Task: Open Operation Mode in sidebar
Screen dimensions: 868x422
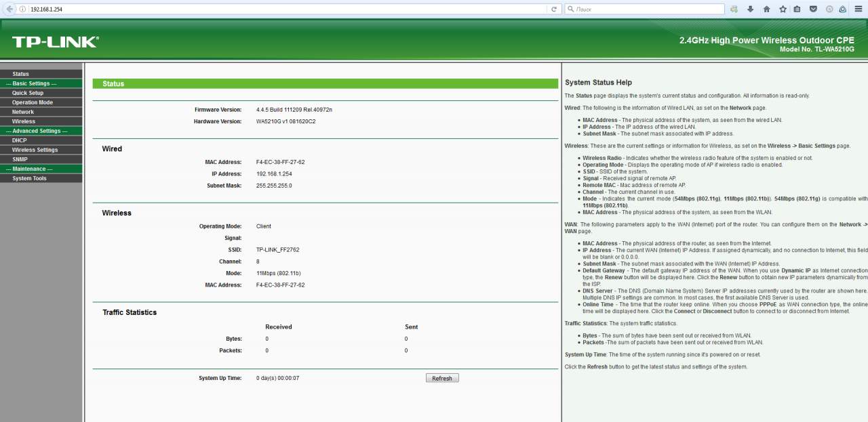Action: 41,102
